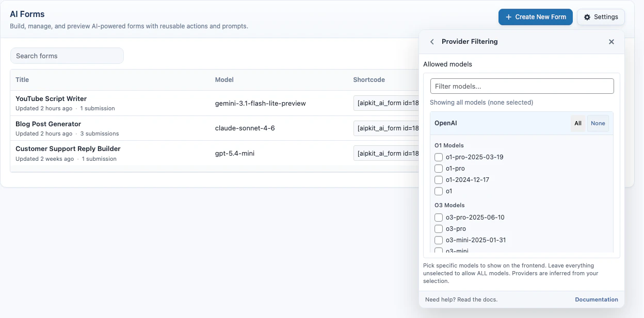Select the YouTube Script Writer shortcode field
Screen dimensions: 644x318
click(387, 103)
